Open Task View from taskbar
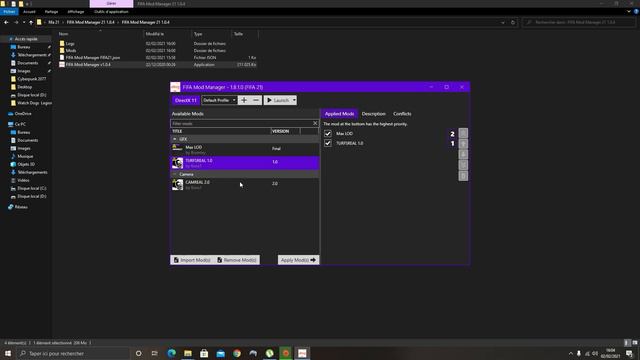 [x=154, y=353]
